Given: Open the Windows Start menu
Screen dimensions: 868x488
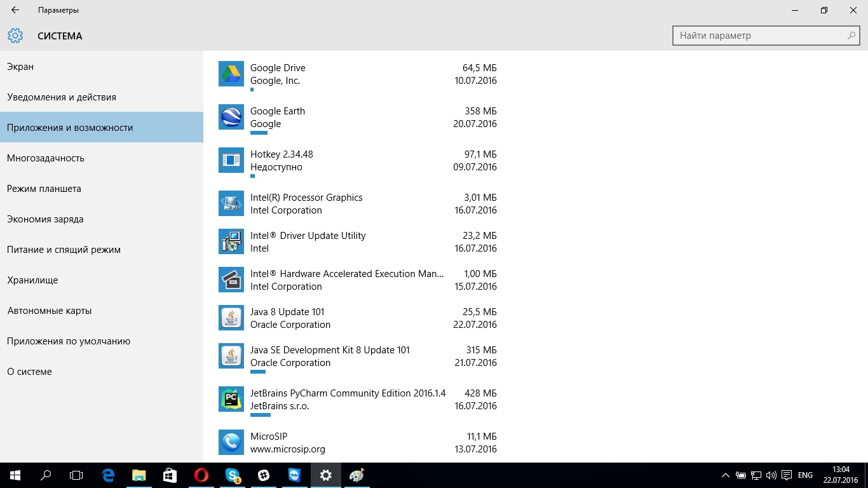Looking at the screenshot, I should [15, 475].
